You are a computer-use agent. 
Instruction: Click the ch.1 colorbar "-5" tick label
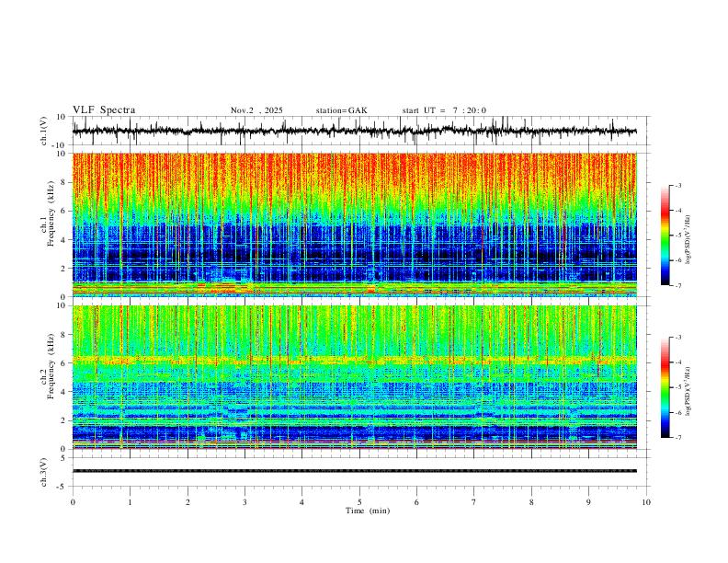pos(678,236)
